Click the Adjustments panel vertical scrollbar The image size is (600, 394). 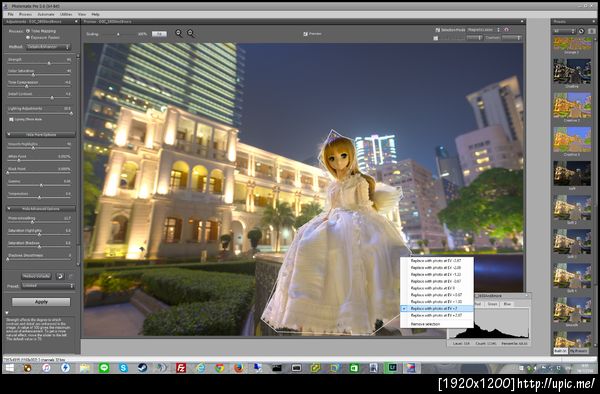(x=78, y=160)
